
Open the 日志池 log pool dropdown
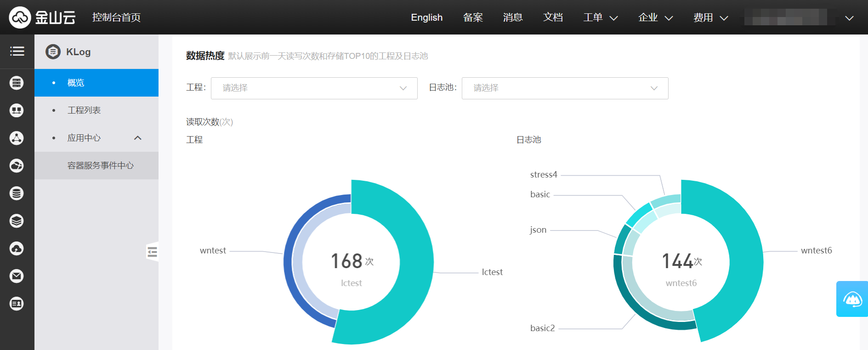(565, 88)
